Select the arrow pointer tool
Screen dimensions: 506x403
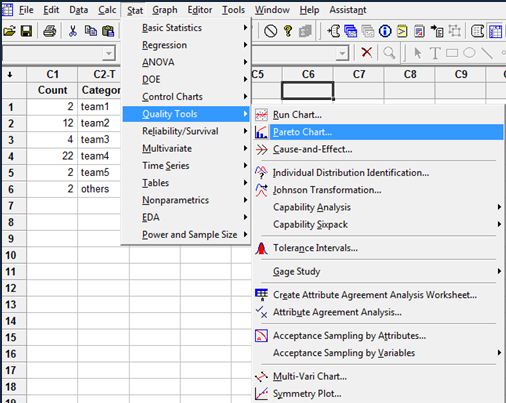[417, 53]
